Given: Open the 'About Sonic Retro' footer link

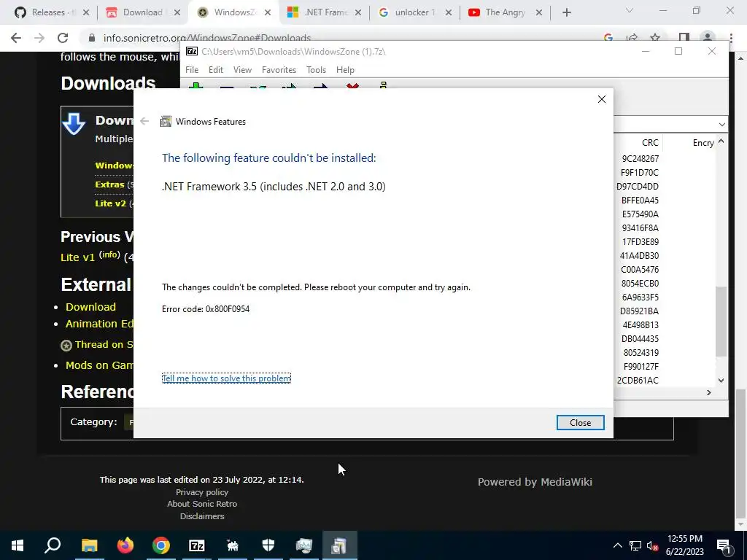Looking at the screenshot, I should click(202, 504).
